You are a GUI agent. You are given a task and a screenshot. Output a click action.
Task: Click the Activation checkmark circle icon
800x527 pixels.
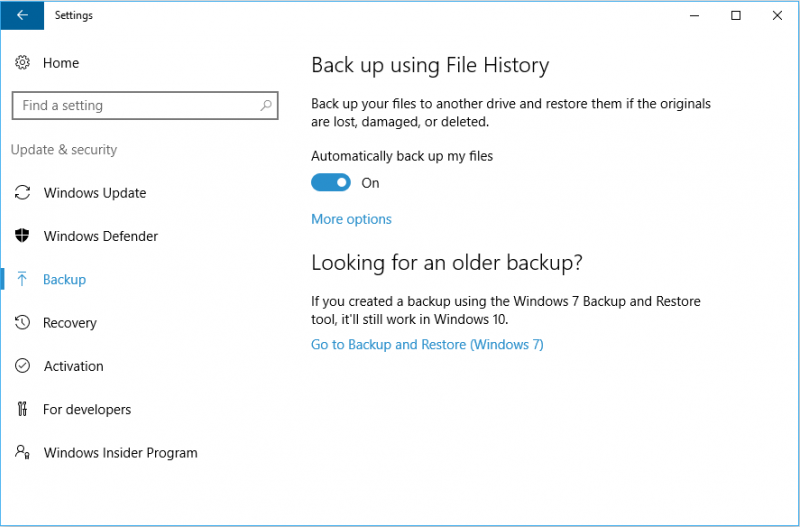[x=22, y=366]
